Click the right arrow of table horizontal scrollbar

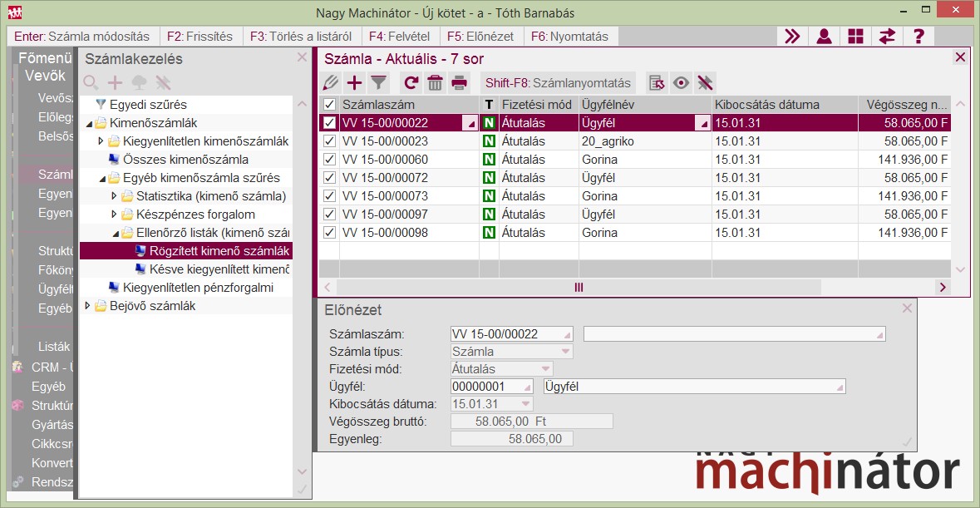943,288
